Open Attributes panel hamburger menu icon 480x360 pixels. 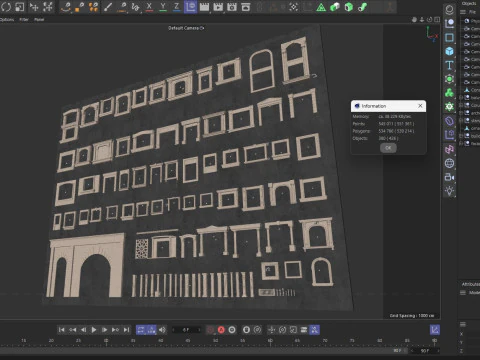tap(463, 293)
